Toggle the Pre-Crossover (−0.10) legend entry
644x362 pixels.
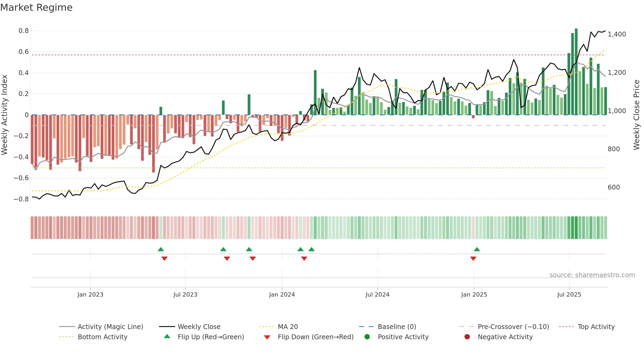[x=504, y=327]
